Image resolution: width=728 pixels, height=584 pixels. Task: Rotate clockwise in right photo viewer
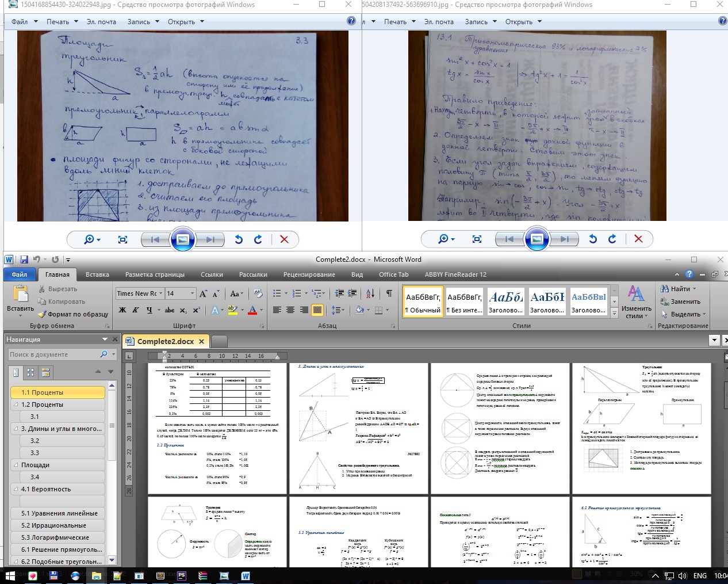coord(612,239)
